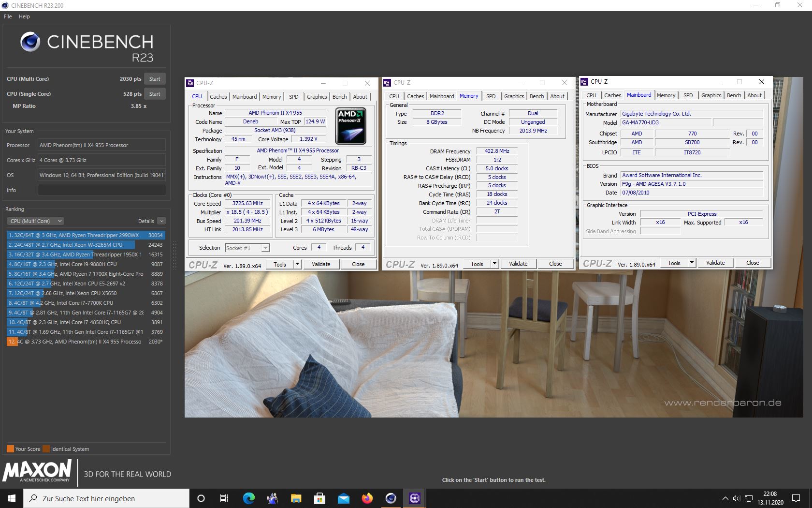Screen dimensions: 812x508
Task: Switch to Cinebench taskbar icon
Action: point(391,498)
